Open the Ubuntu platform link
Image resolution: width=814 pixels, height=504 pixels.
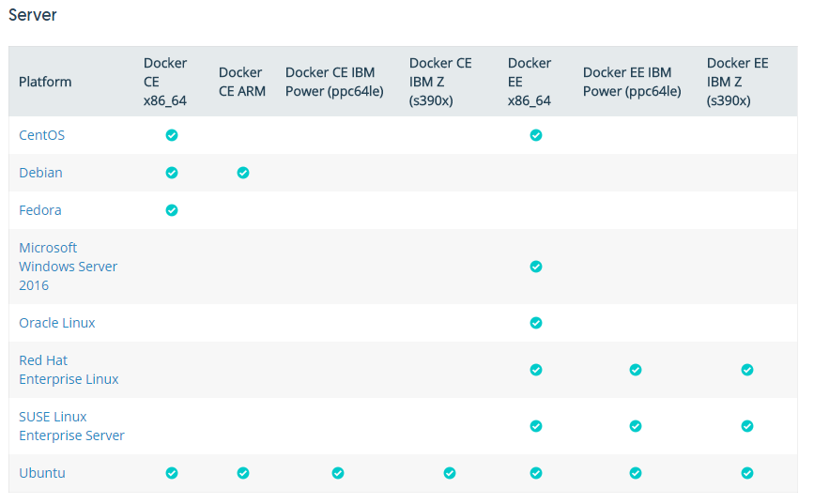pyautogui.click(x=42, y=473)
